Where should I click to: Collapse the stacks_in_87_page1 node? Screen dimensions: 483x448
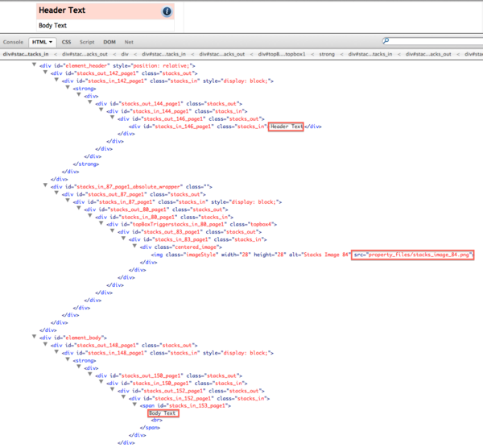coord(68,201)
